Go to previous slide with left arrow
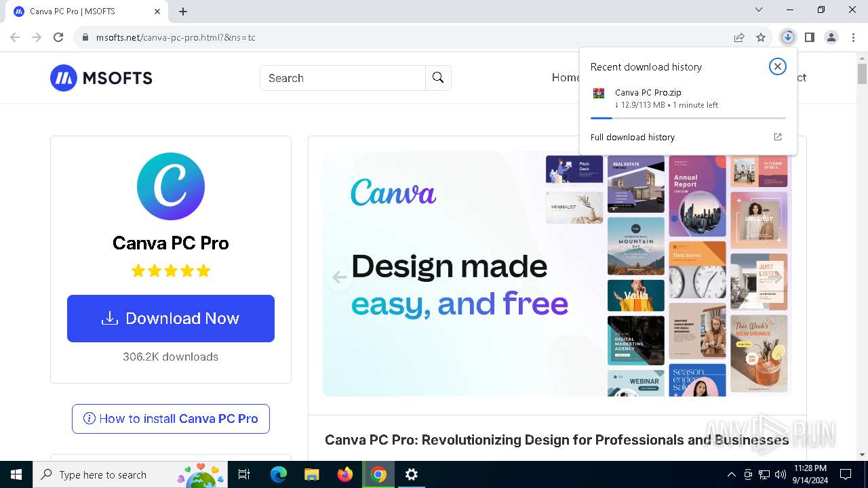 (340, 277)
